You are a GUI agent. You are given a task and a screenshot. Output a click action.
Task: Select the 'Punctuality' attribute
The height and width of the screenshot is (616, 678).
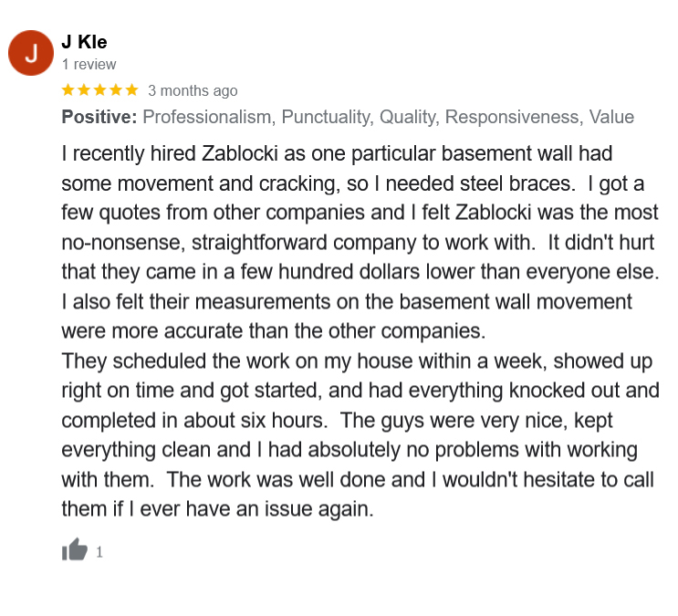click(x=328, y=117)
